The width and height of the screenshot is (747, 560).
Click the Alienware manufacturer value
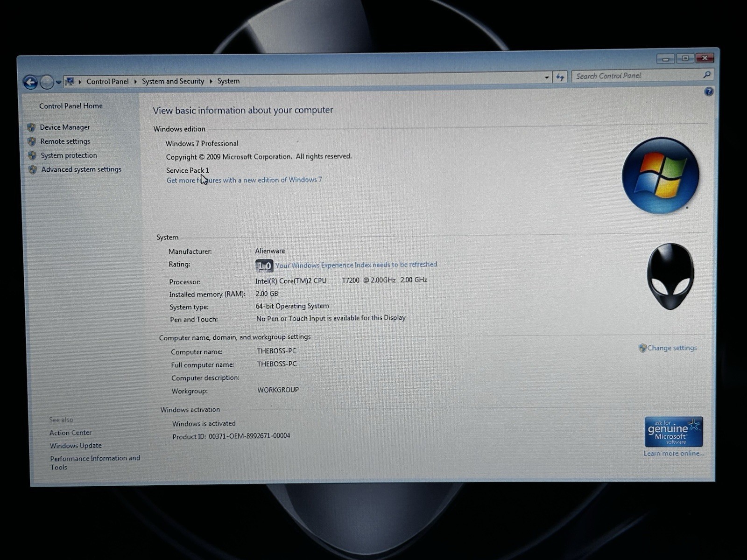point(270,251)
